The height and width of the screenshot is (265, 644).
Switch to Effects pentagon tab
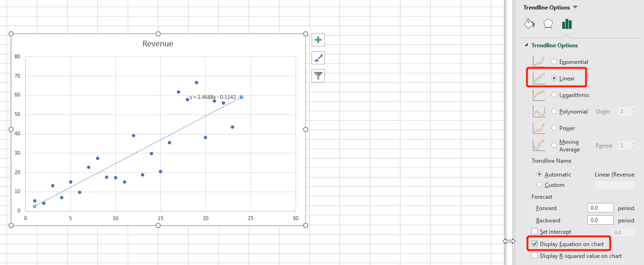pyautogui.click(x=548, y=24)
